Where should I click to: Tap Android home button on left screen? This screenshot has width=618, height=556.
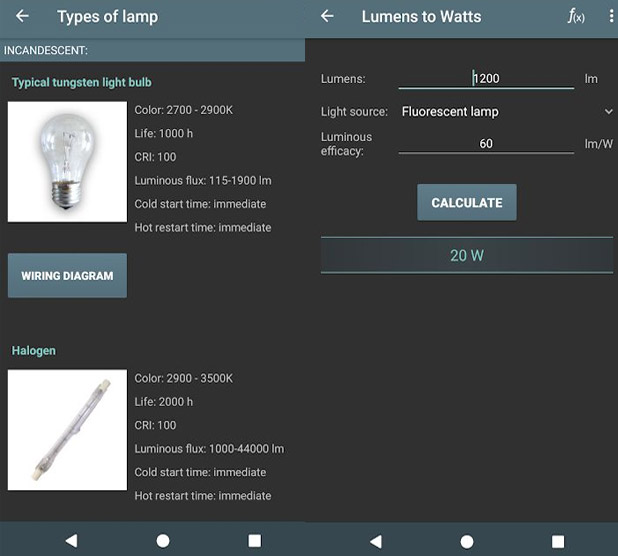click(163, 540)
